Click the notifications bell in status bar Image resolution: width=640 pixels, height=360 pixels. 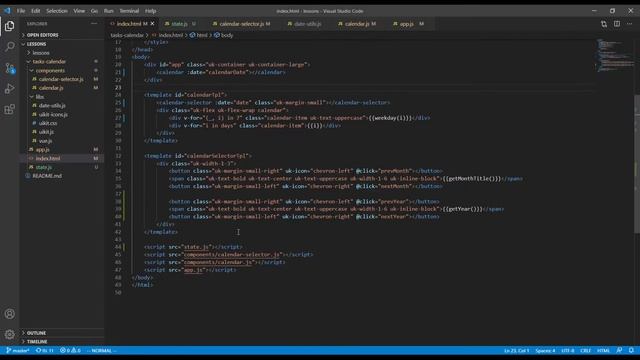[631, 351]
